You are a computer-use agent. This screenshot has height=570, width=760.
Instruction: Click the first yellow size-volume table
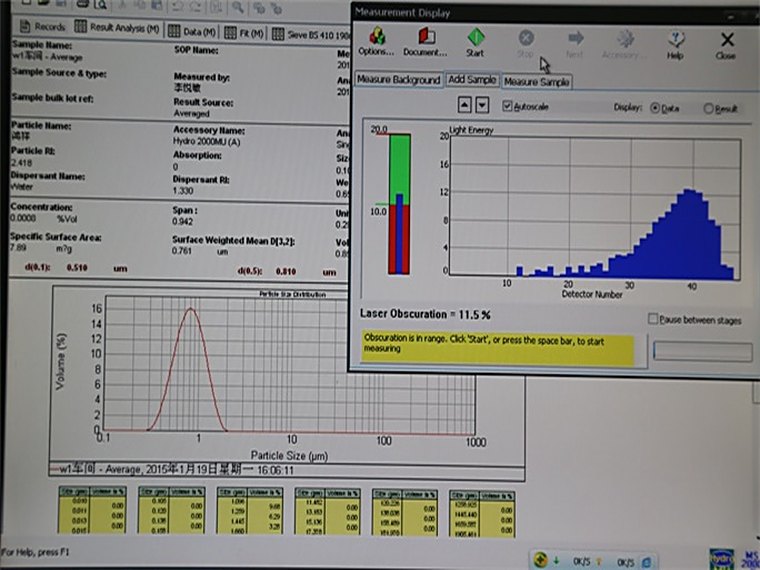[x=92, y=511]
